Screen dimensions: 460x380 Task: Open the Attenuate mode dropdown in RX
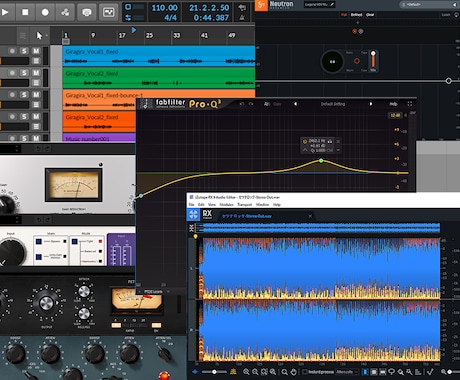347,372
